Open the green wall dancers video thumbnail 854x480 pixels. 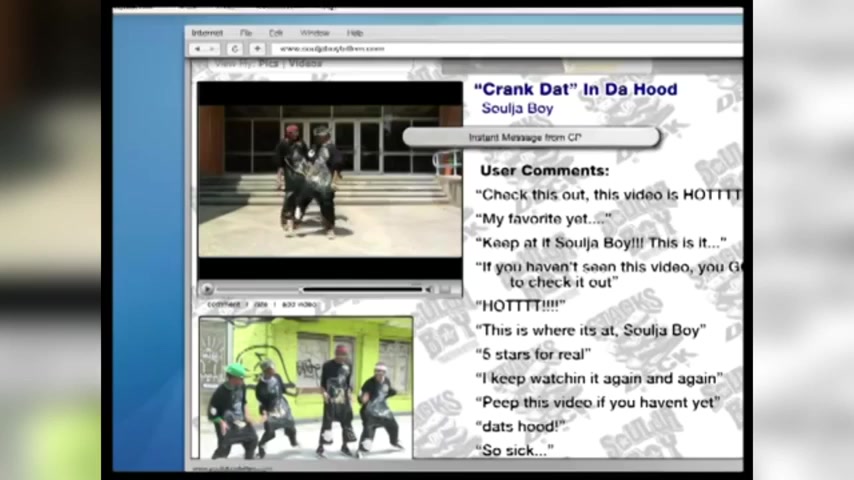click(306, 387)
